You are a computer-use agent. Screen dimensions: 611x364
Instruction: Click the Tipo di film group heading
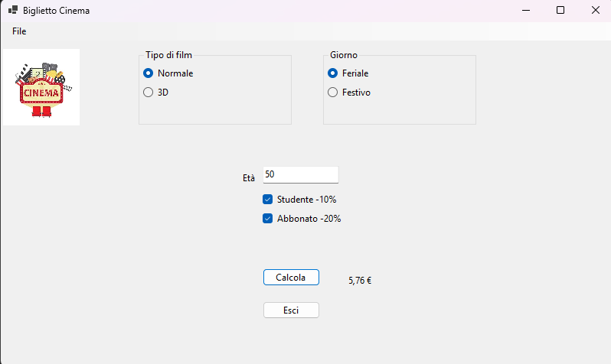(x=168, y=55)
